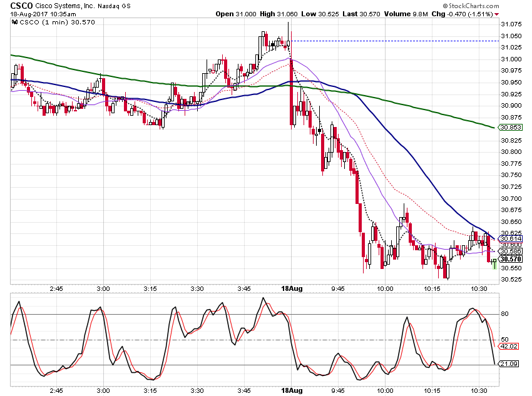
Task: Click the red 42.02 oscillator value tag
Action: click(x=509, y=346)
